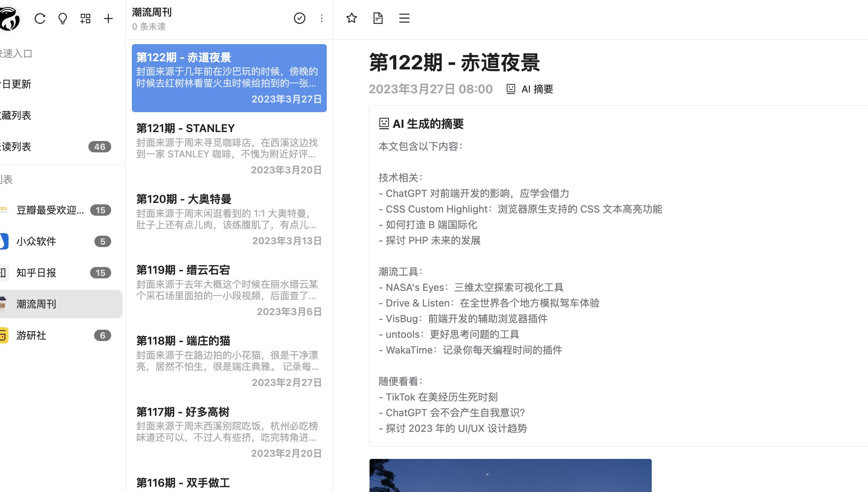The height and width of the screenshot is (492, 868).
Task: Click the app logo icon top-left
Action: tap(9, 19)
